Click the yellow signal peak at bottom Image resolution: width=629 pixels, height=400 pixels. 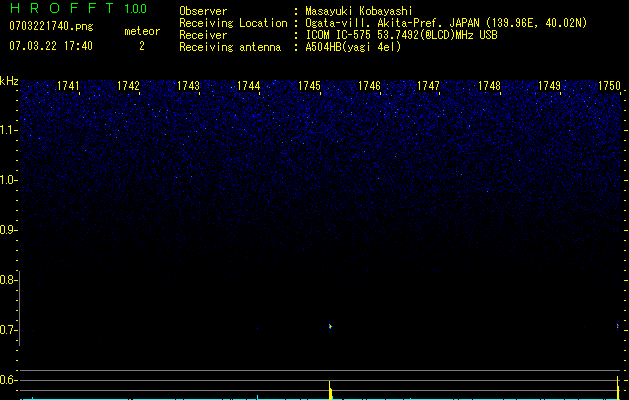click(330, 389)
